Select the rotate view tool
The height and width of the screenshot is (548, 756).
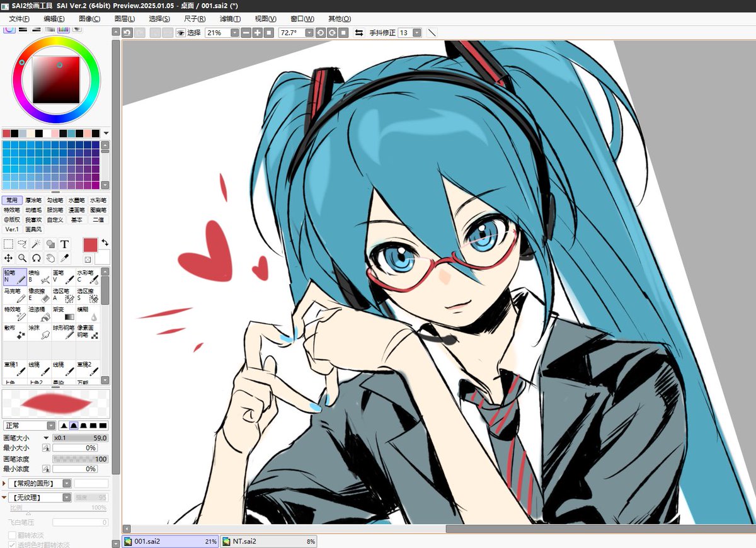(x=37, y=258)
